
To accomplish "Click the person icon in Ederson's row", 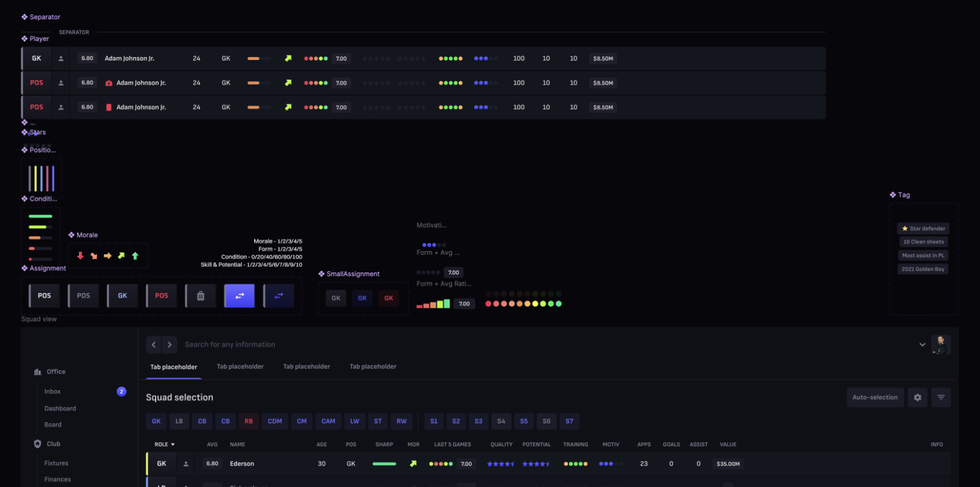I will 186,464.
